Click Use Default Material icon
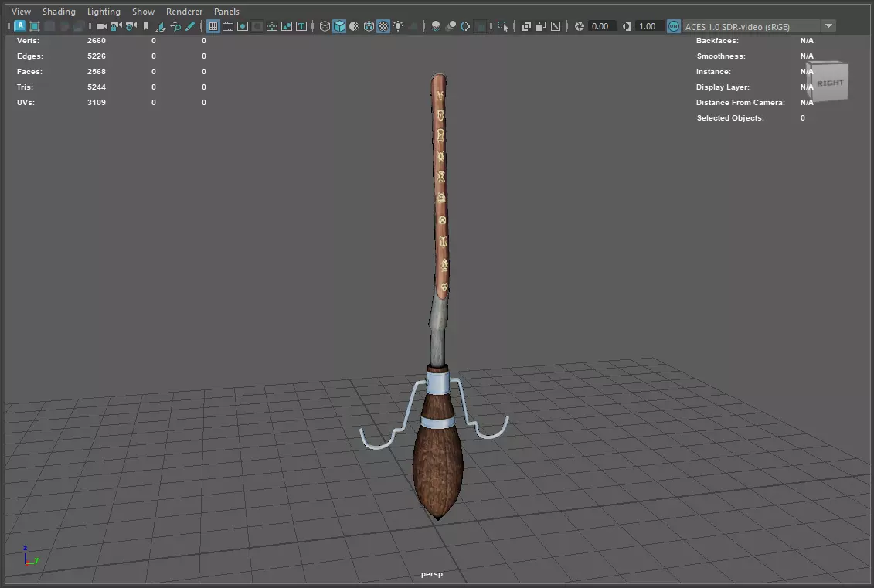The height and width of the screenshot is (588, 874). pos(354,26)
